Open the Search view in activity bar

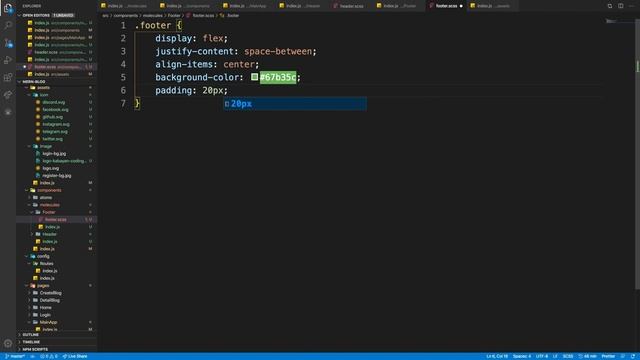point(8,25)
